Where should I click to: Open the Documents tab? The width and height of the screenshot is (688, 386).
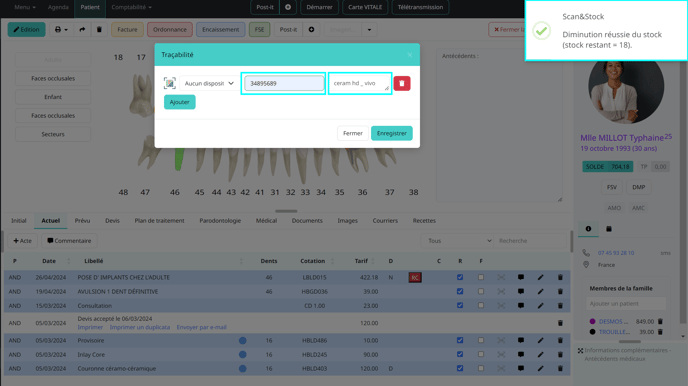(307, 221)
